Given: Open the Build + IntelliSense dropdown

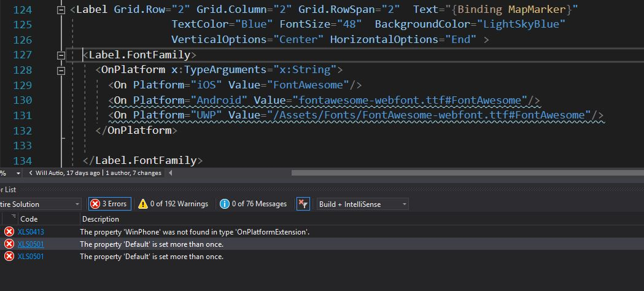Looking at the screenshot, I should click(x=363, y=204).
